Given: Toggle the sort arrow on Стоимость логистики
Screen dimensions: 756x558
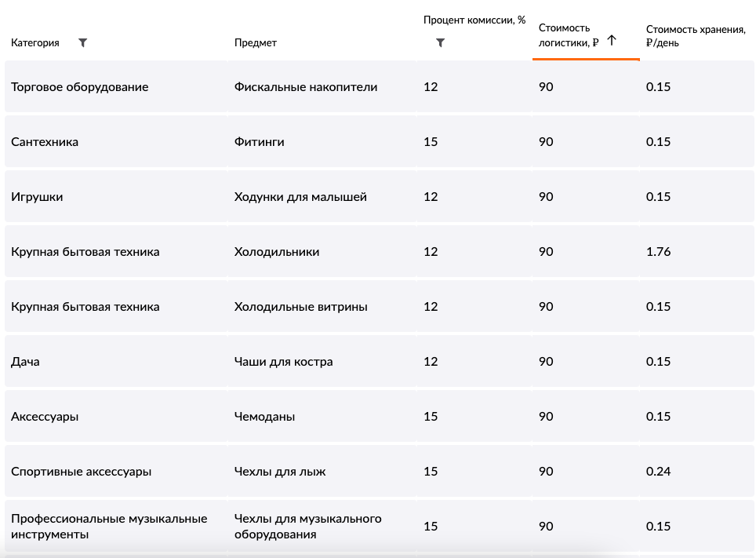Looking at the screenshot, I should [612, 41].
